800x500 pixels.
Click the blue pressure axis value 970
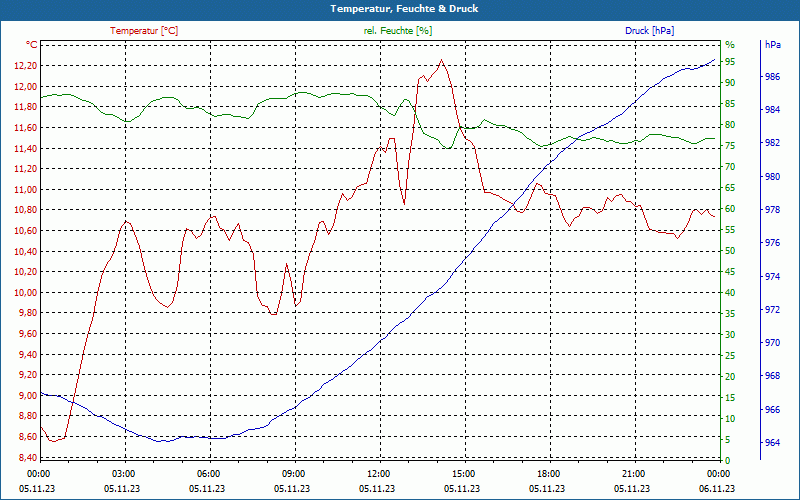tap(773, 343)
